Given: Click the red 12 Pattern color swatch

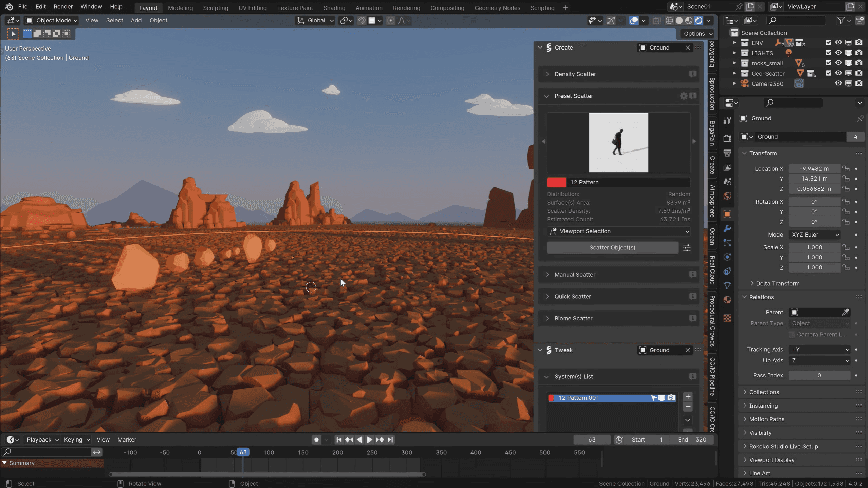Looking at the screenshot, I should 556,182.
